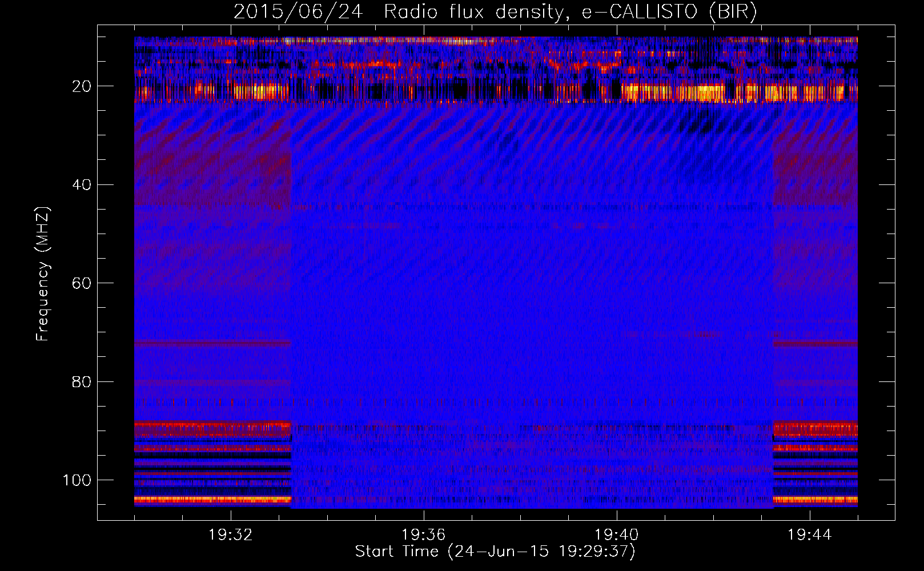Click the frequency tick label "20"
This screenshot has width=924, height=571.
[82, 86]
